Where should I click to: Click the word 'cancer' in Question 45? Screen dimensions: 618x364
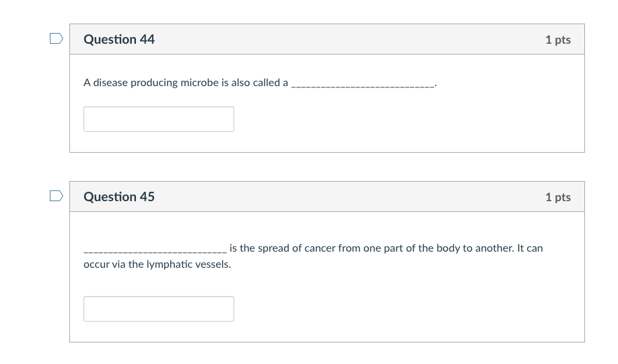320,248
